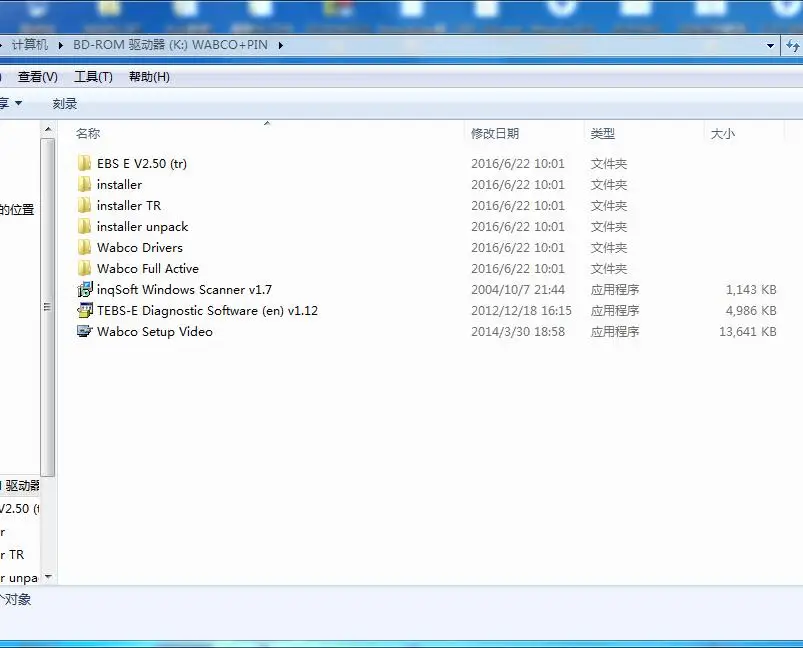Select the file name installer TR

point(129,205)
